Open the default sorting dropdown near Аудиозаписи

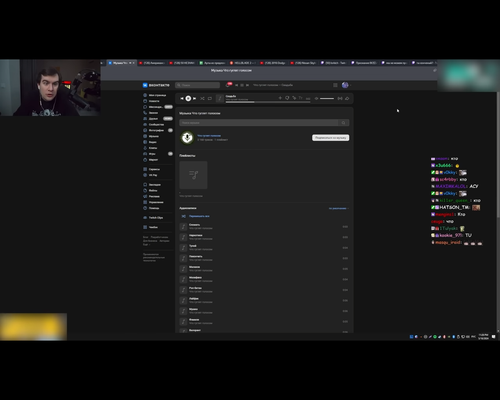pos(338,208)
